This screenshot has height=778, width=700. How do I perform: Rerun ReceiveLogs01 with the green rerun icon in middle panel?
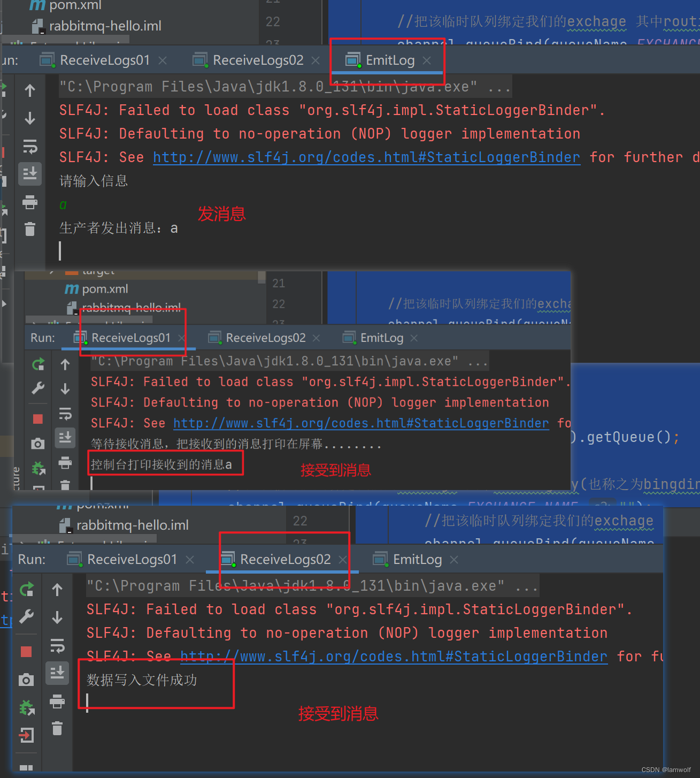point(38,364)
